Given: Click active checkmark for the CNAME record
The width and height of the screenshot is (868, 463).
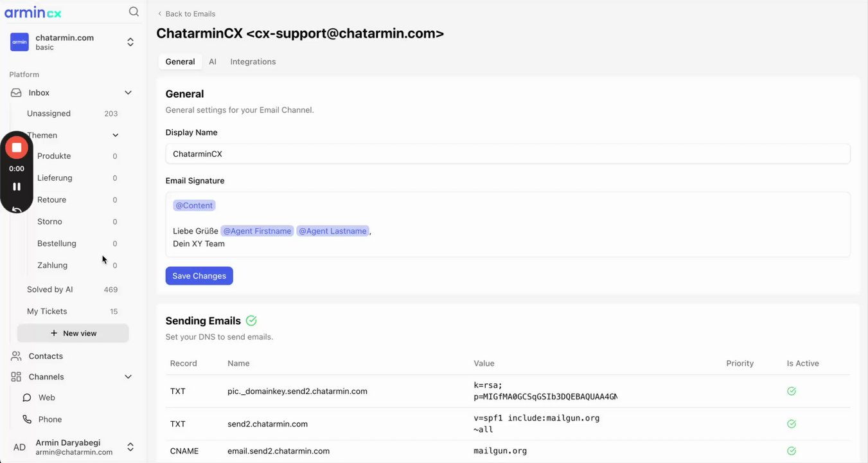Looking at the screenshot, I should 792,451.
